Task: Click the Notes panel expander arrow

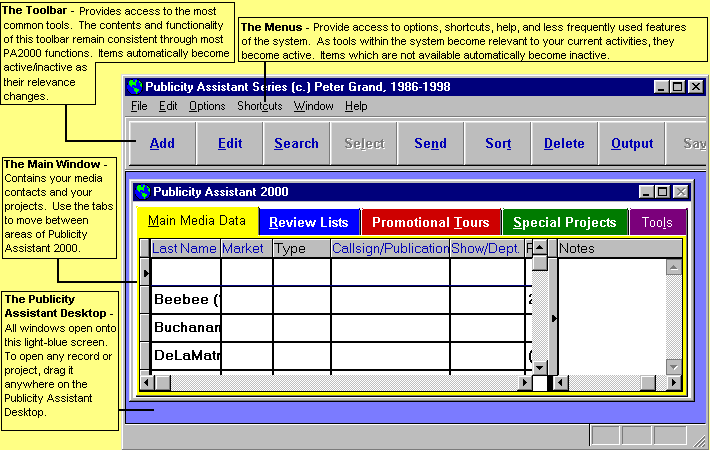Action: tap(554, 319)
